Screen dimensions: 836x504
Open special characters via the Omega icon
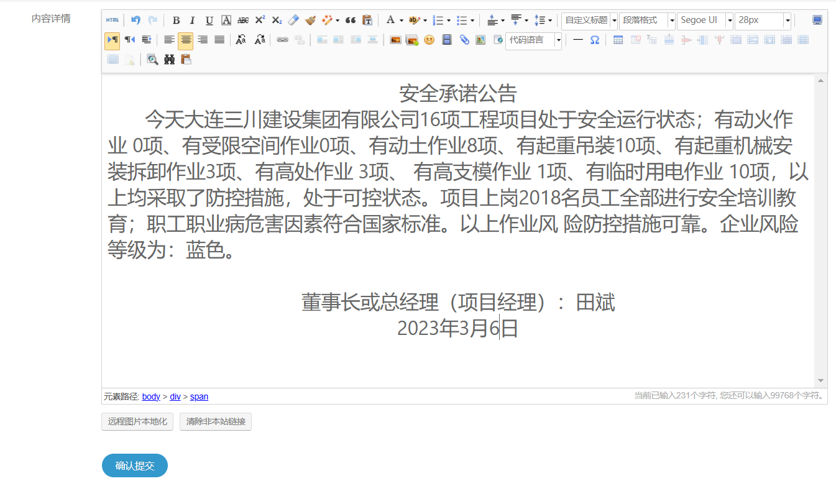(x=595, y=40)
